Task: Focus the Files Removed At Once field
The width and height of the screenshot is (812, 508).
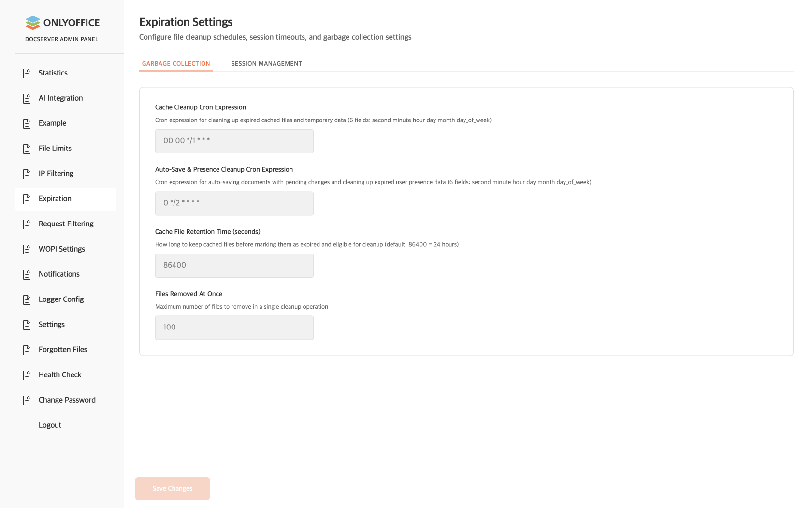Action: click(x=234, y=328)
